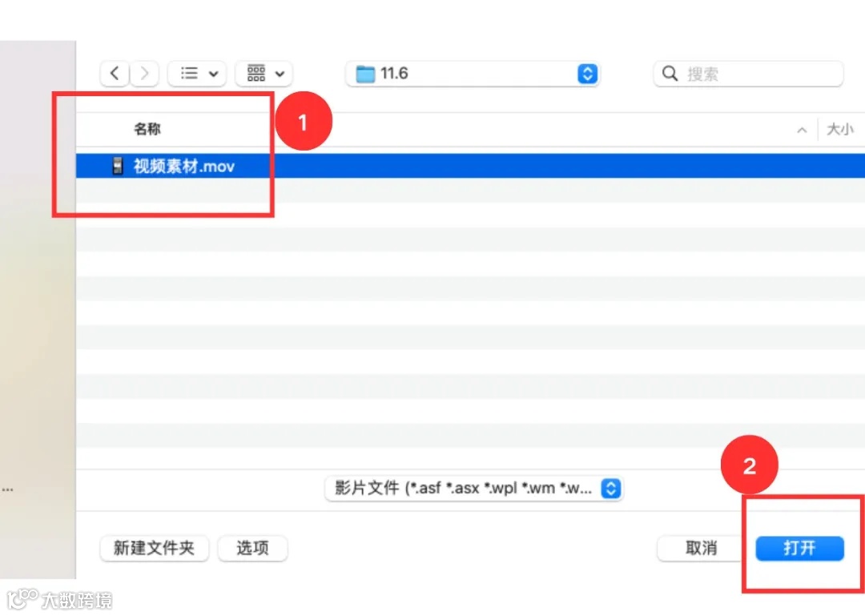Viewport: 865px width, 616px height.
Task: Click the forward navigation arrow
Action: 144,73
